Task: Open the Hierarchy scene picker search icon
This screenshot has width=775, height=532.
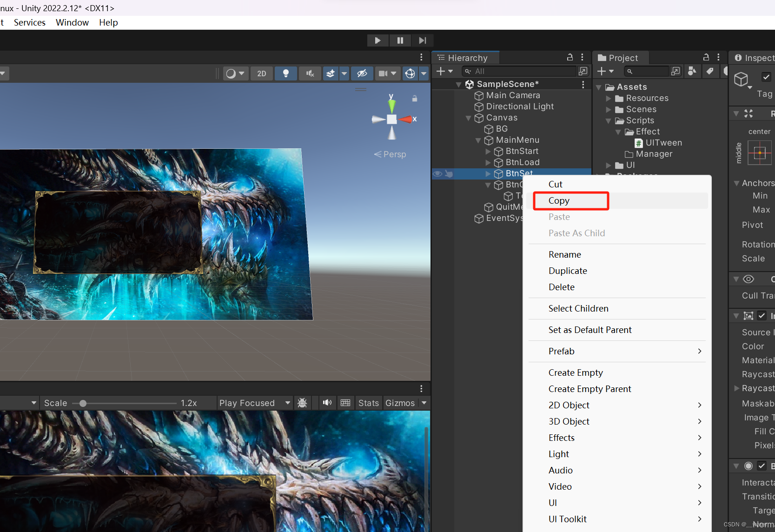Action: [583, 71]
